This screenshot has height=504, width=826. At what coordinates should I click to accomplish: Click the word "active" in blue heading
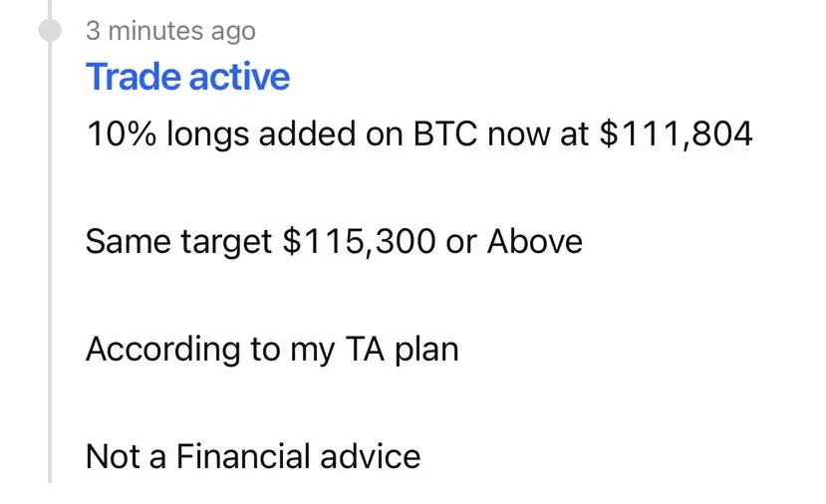tap(239, 77)
